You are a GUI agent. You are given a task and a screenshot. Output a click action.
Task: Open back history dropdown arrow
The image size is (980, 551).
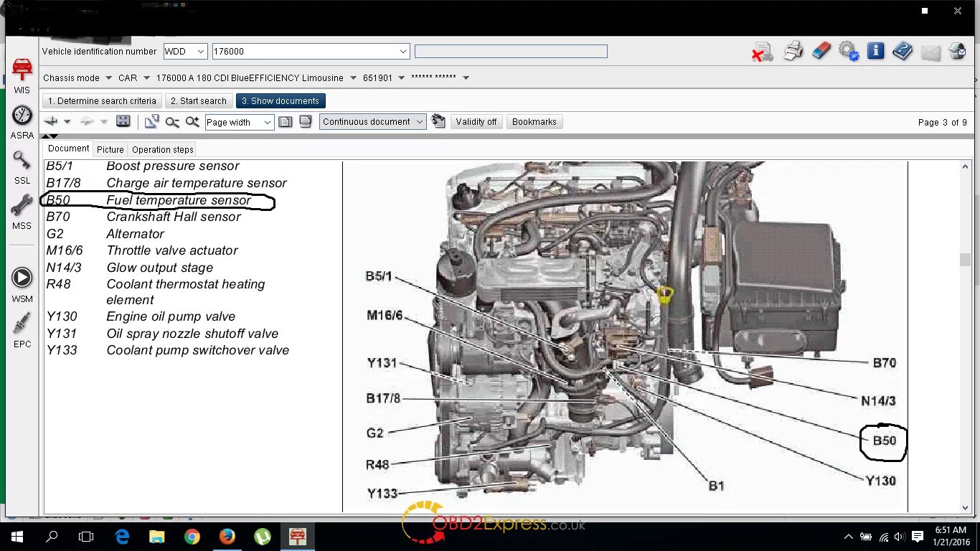click(67, 122)
